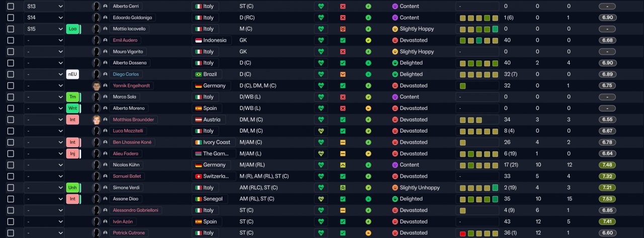
Task: Click the heart condition icon for Alberto Cerri
Action: coord(320,7)
